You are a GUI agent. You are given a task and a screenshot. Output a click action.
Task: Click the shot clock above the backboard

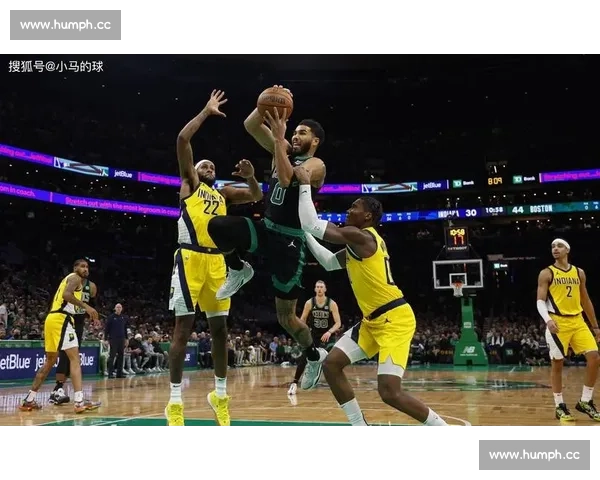click(457, 237)
